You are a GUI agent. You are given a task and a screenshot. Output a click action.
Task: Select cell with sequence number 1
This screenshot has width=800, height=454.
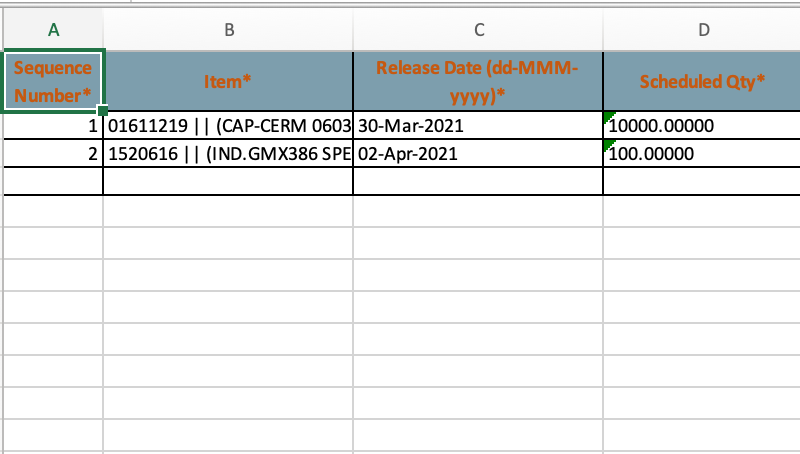click(53, 126)
